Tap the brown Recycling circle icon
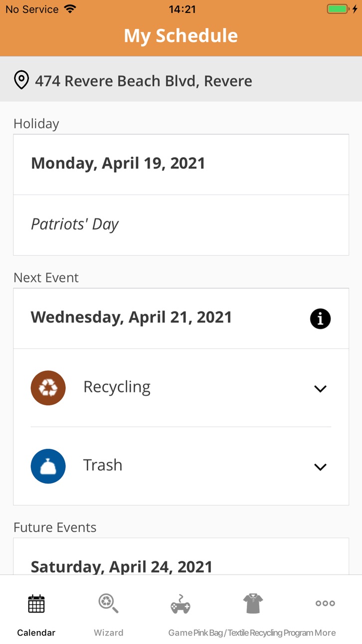The image size is (362, 644). [48, 388]
